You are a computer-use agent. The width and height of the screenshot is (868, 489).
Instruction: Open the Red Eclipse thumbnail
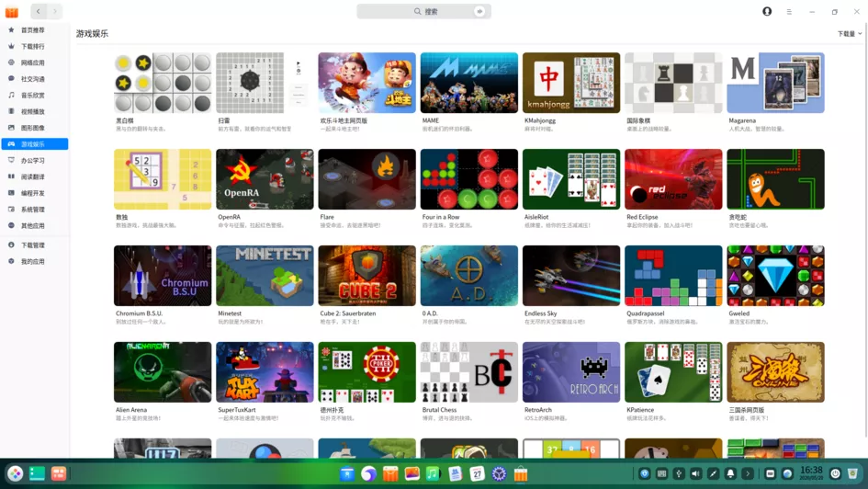[x=673, y=179]
